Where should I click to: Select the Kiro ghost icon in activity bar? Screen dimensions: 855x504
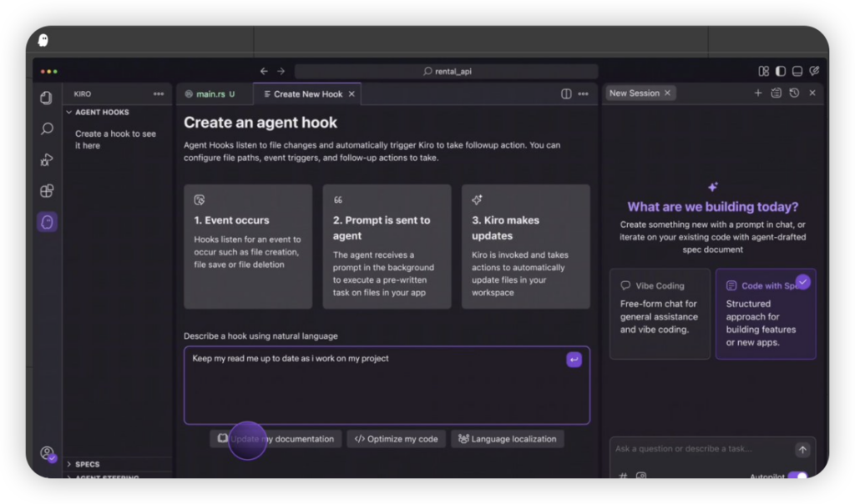click(x=47, y=222)
